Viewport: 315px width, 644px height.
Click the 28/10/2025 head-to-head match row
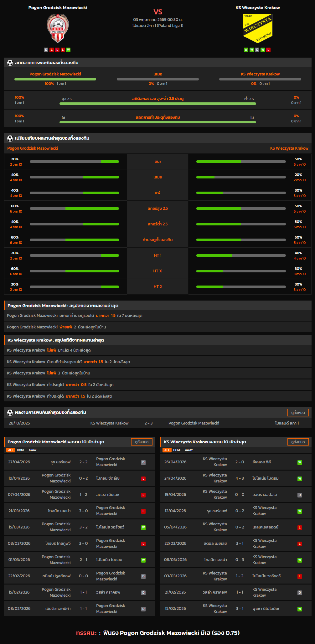pyautogui.click(x=158, y=423)
